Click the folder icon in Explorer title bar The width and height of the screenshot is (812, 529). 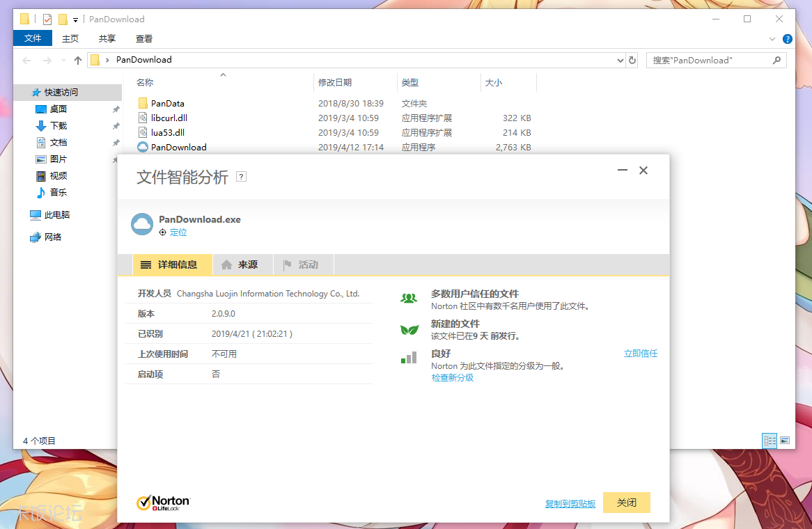click(x=24, y=19)
